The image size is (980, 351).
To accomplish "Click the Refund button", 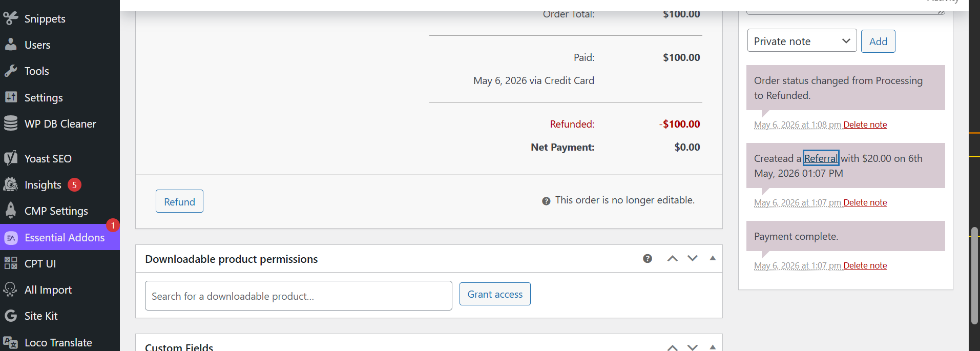I will pos(179,201).
